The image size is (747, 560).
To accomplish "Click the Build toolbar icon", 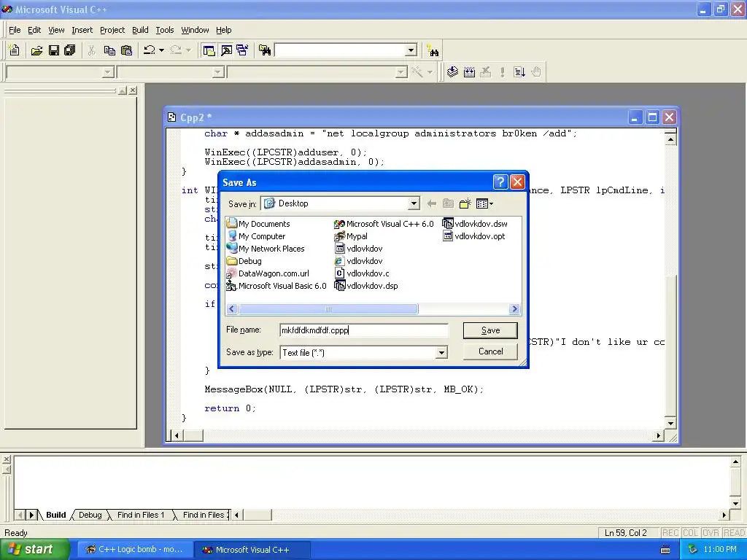I will [469, 72].
